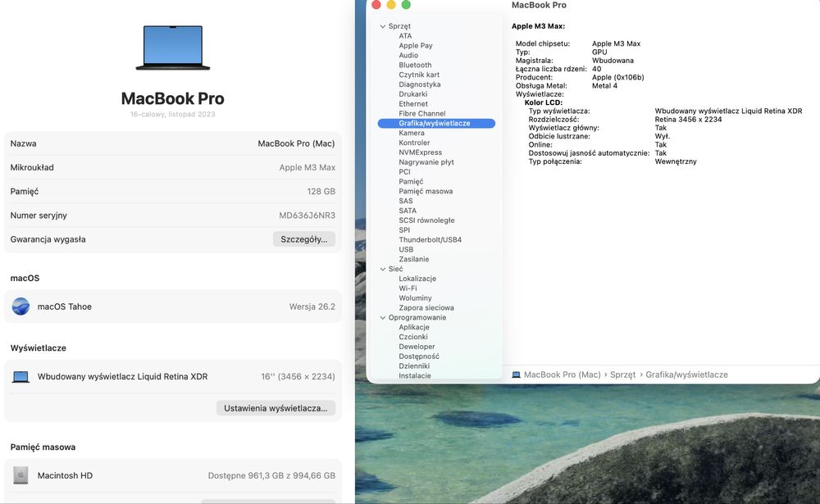This screenshot has width=820, height=504.
Task: Select Aplikacje under Oprogramowanie
Action: click(413, 327)
